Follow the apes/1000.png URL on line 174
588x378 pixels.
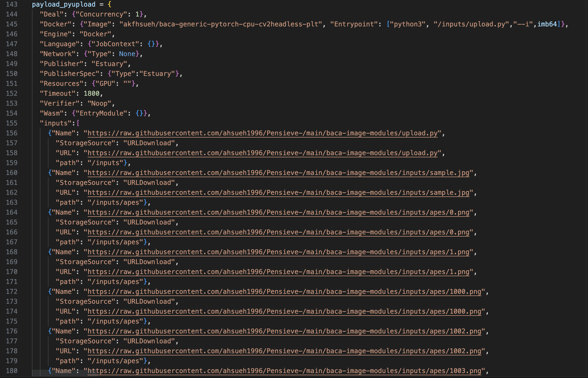[x=284, y=311]
